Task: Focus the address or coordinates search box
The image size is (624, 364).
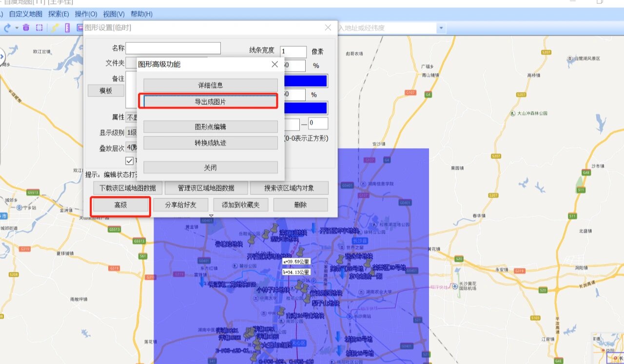Action: (x=386, y=28)
